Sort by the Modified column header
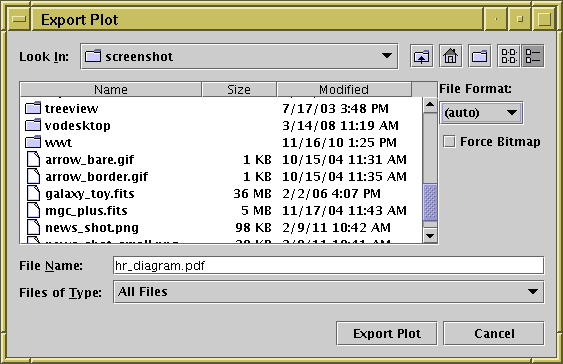Viewport: 563px width, 364px height. [x=344, y=89]
